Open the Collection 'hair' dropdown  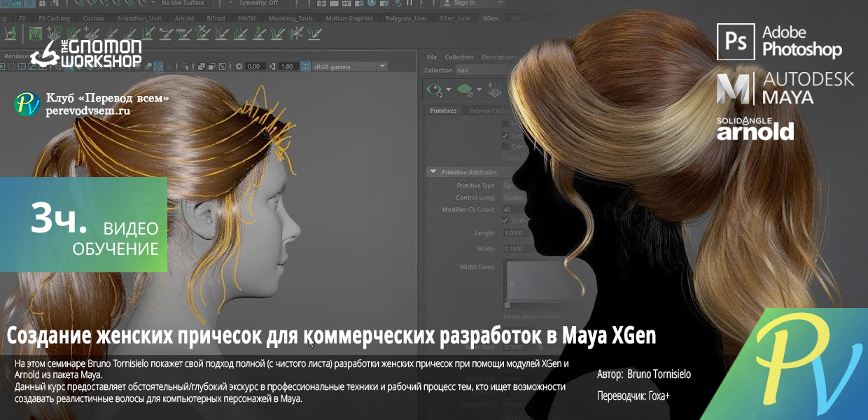point(485,70)
